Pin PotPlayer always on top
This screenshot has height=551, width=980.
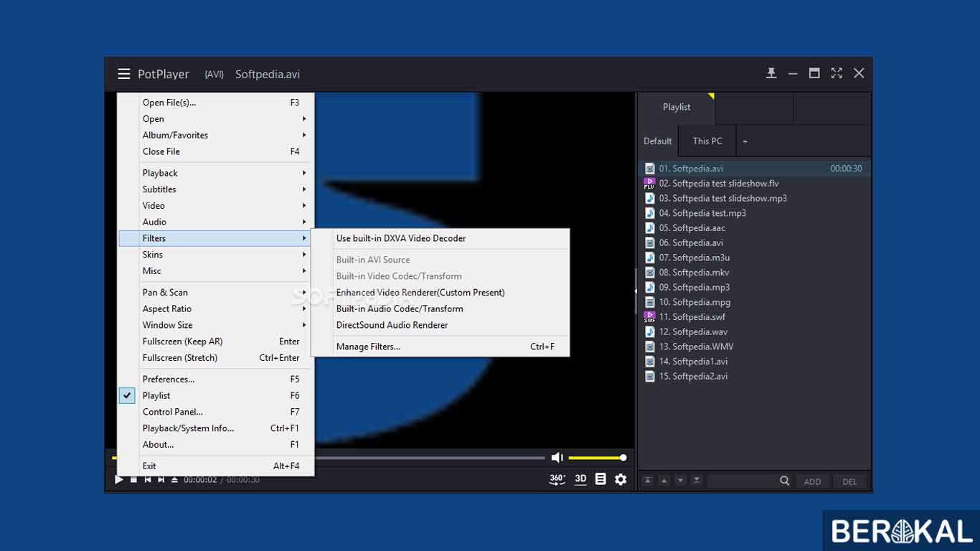point(771,72)
